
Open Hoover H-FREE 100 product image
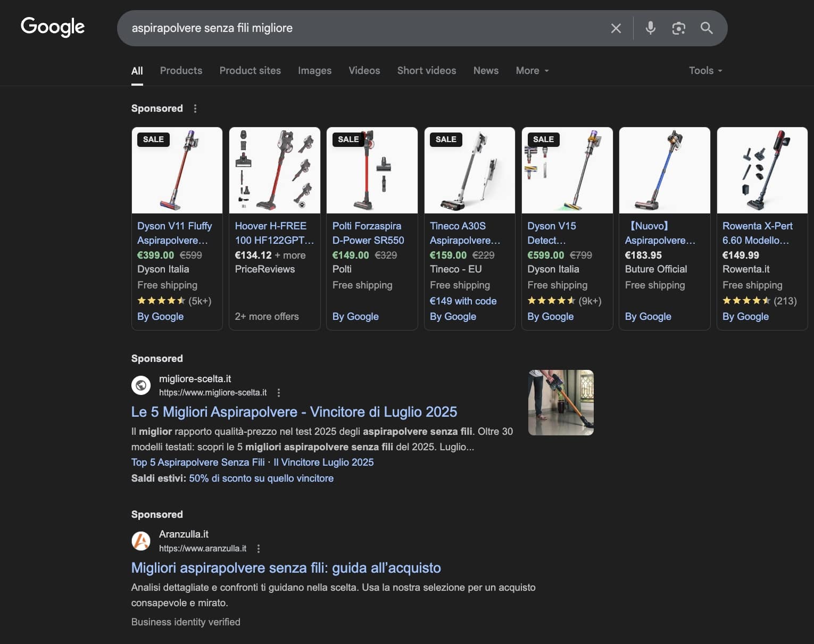tap(275, 170)
